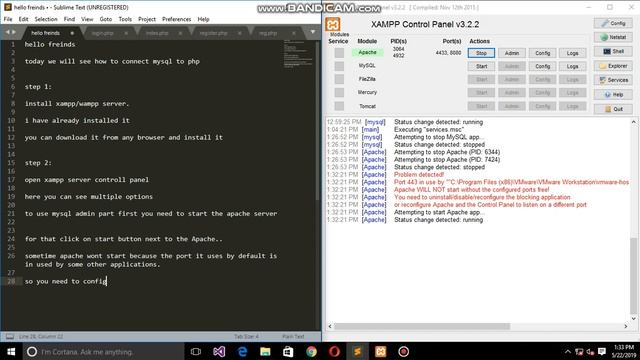Toggle the FileZilla service checkbox

[339, 79]
